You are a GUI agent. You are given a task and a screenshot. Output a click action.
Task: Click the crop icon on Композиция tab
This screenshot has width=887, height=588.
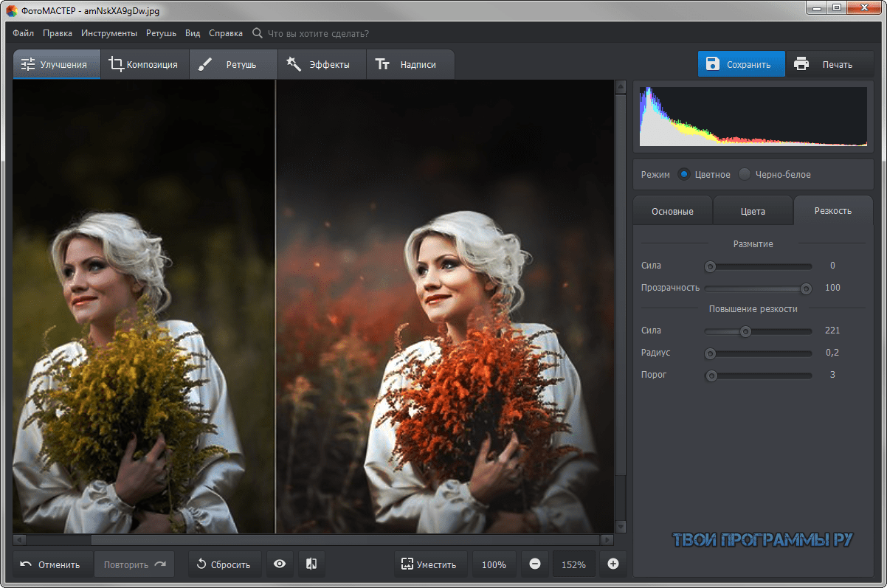pyautogui.click(x=116, y=64)
